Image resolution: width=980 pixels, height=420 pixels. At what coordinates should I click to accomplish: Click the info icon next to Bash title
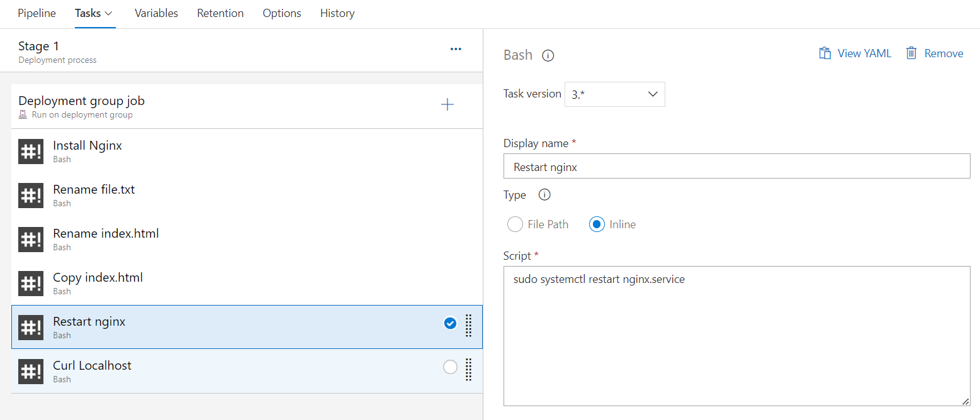548,55
